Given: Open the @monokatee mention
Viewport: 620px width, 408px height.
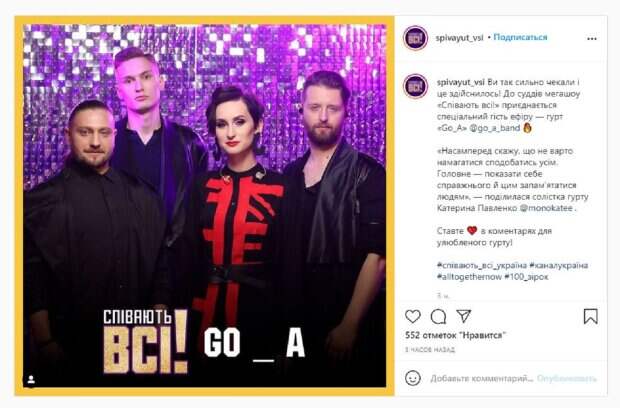Looking at the screenshot, I should 546,208.
